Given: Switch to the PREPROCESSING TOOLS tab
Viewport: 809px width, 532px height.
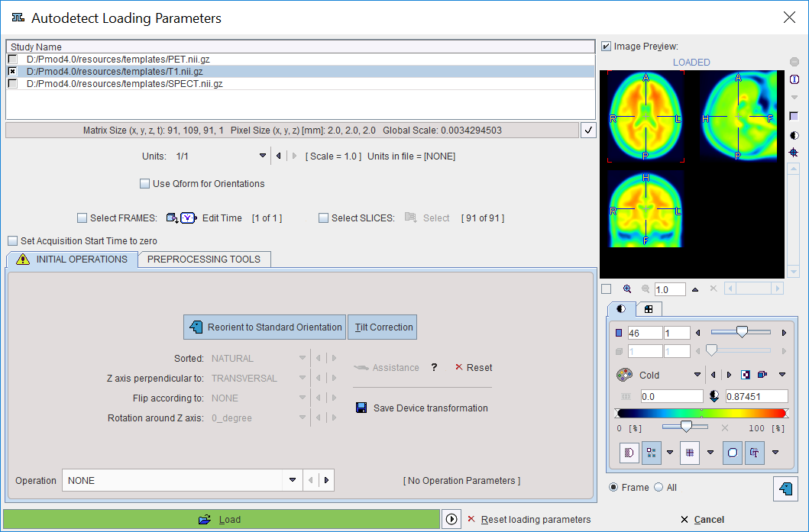Looking at the screenshot, I should 204,260.
